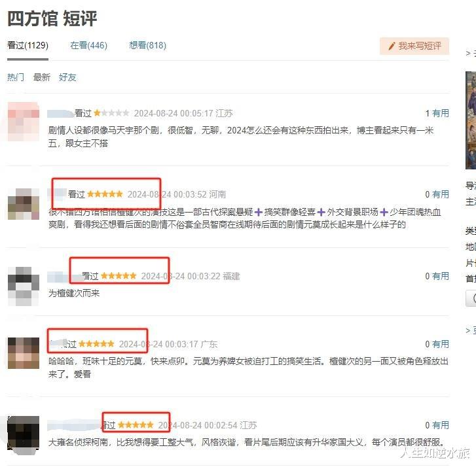Switch to the 想看(818) tab
This screenshot has width=476, height=467.
[147, 46]
